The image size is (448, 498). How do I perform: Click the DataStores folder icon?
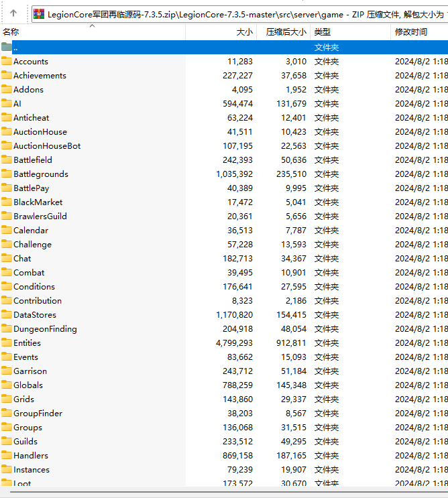pyautogui.click(x=6, y=314)
